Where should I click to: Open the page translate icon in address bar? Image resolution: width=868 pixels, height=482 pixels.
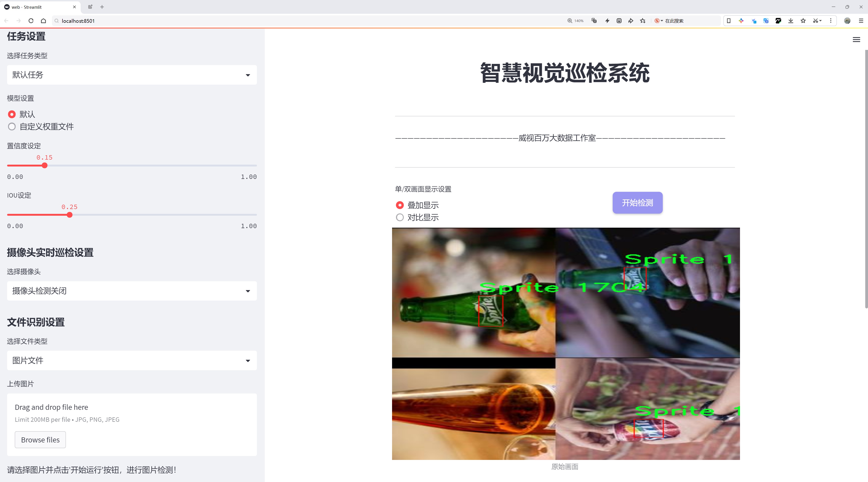(x=594, y=20)
